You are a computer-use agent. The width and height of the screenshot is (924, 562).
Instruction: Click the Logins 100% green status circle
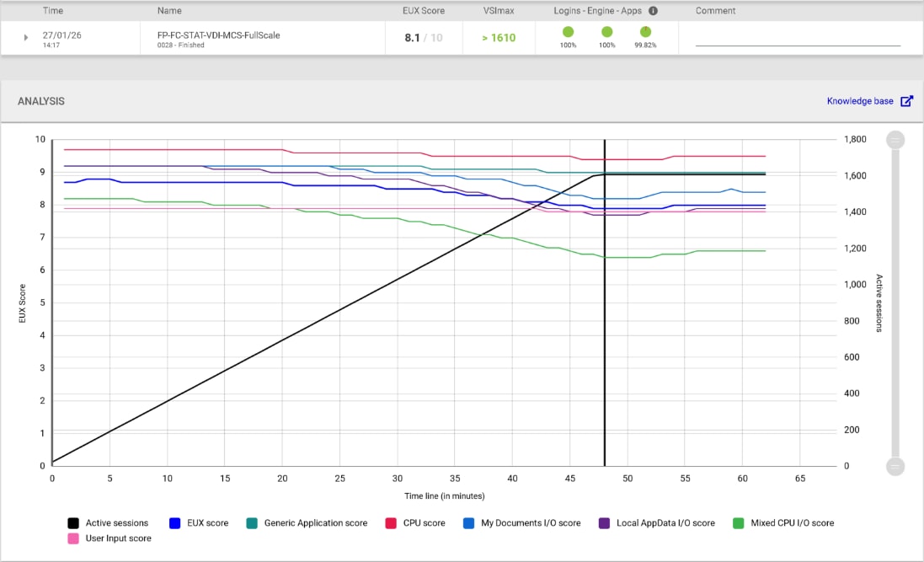click(568, 32)
